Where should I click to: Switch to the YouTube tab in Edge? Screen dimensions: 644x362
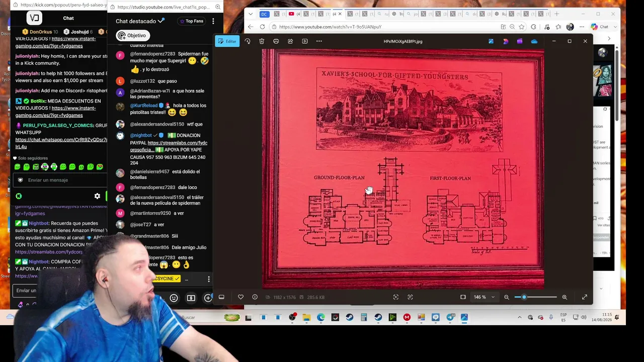295,14
